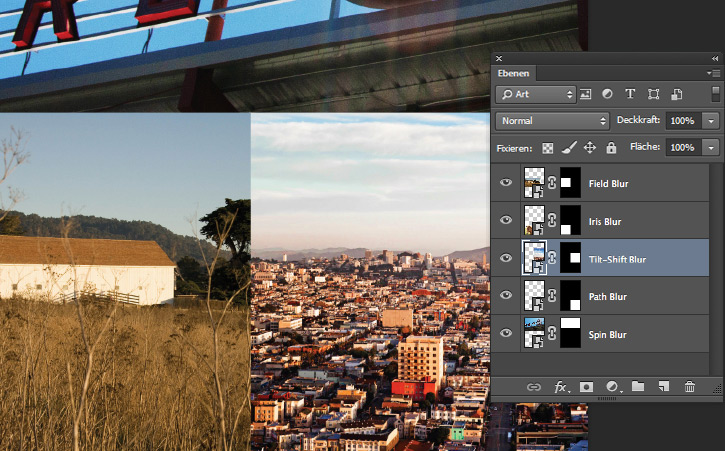Click the Deckkraft label

click(638, 120)
